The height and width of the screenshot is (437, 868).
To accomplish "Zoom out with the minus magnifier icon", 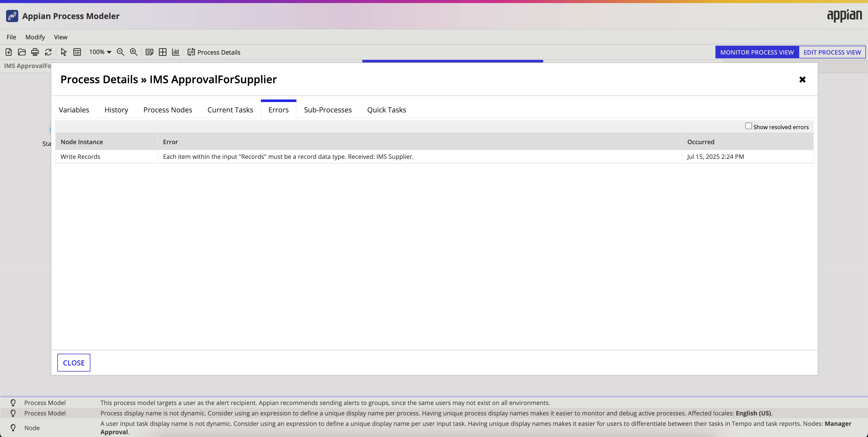I will coord(120,52).
